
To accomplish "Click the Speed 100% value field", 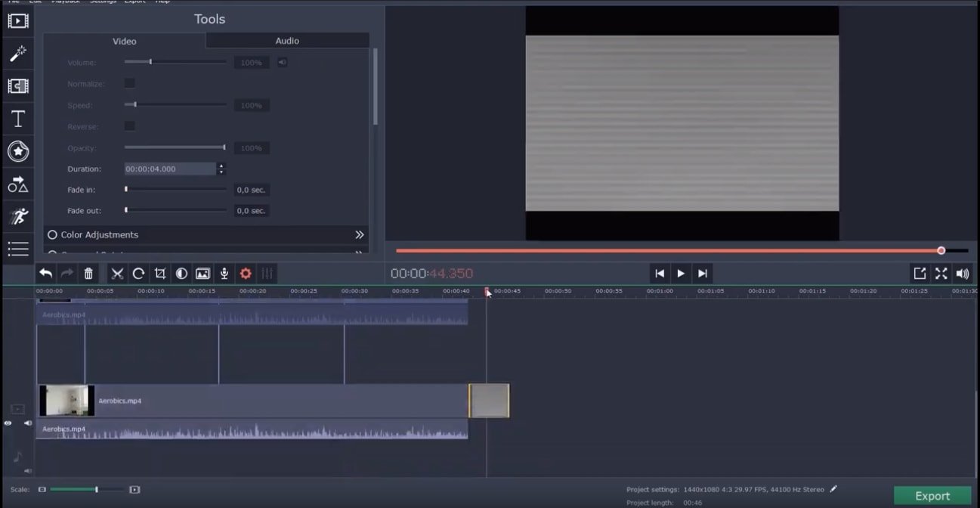I will (x=252, y=105).
